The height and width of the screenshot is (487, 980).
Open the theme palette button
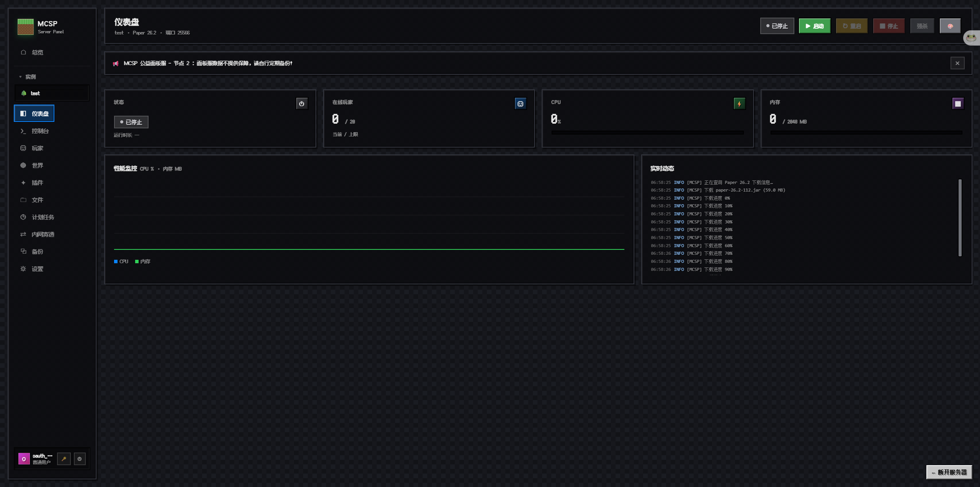tap(950, 26)
